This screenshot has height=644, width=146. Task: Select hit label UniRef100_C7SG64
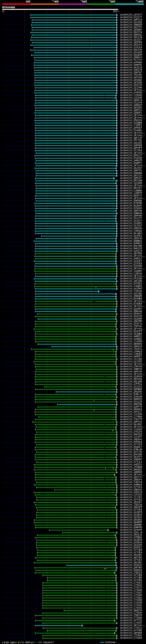click(131, 638)
